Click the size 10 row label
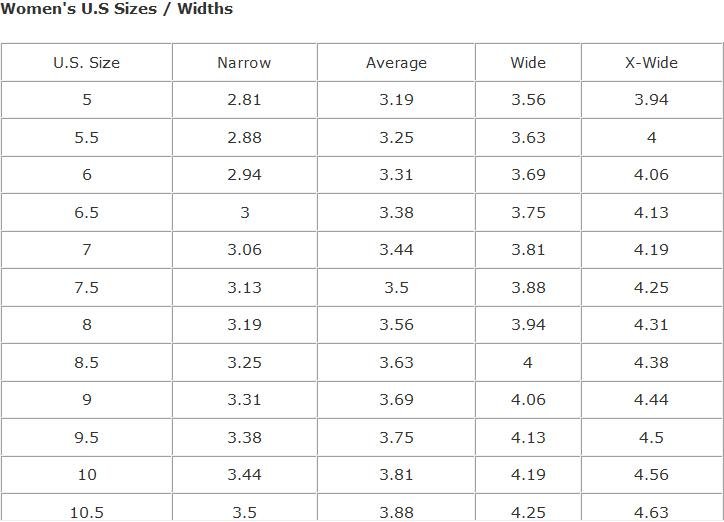 coord(86,475)
